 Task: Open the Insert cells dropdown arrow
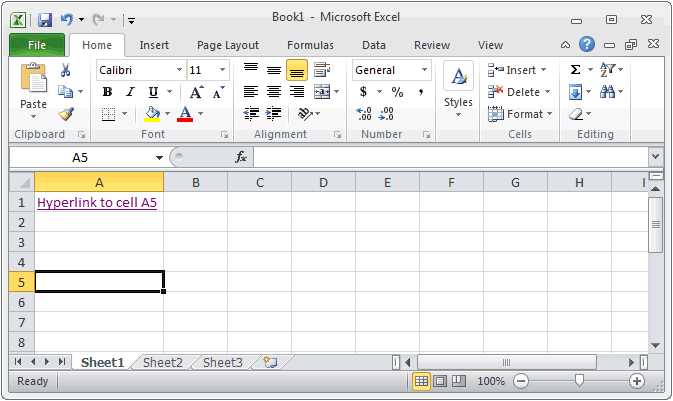[x=543, y=70]
